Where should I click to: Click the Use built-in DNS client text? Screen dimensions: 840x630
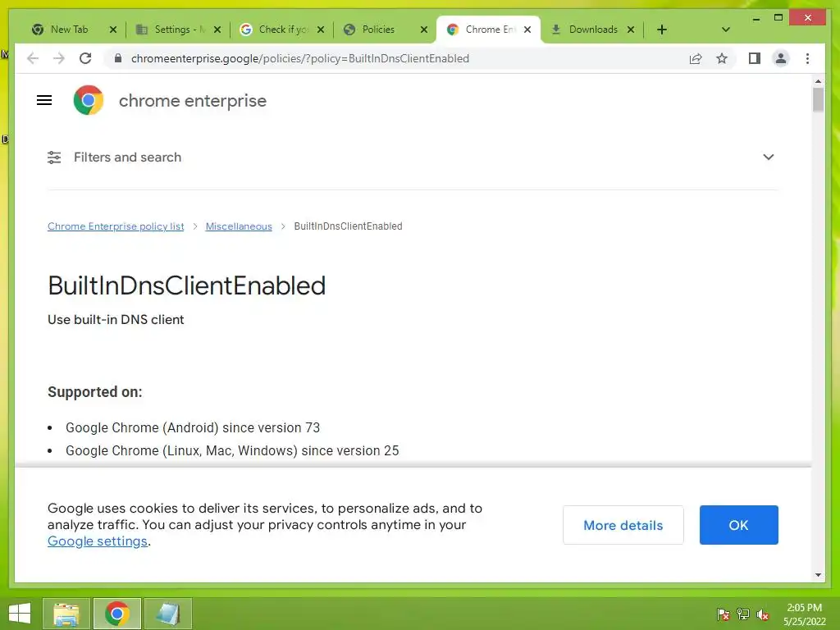(116, 319)
